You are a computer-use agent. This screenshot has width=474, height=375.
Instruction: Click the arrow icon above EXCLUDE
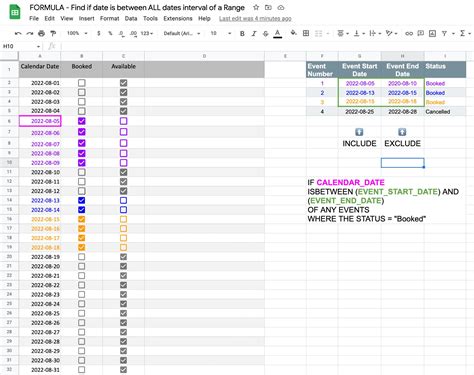402,132
